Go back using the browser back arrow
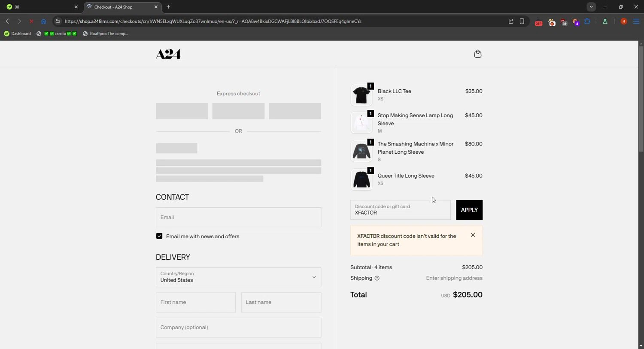This screenshot has width=644, height=349. click(x=7, y=21)
